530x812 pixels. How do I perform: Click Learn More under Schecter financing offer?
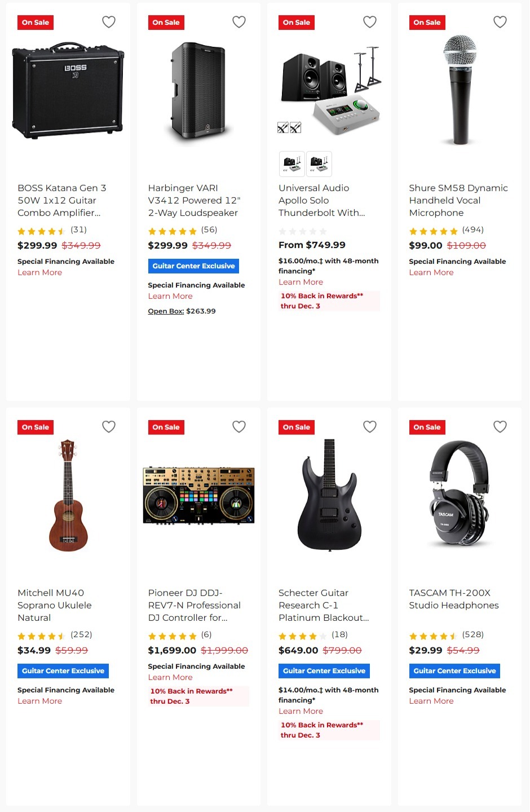(301, 711)
